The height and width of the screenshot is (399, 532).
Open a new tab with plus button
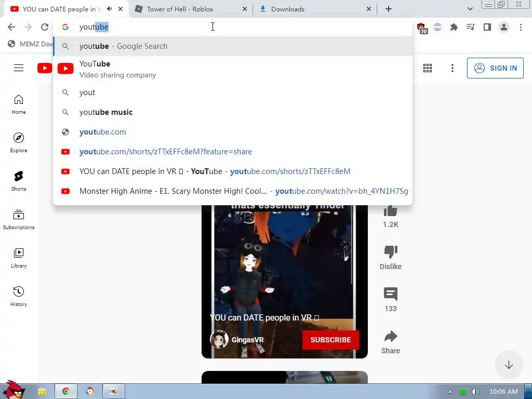coord(389,9)
